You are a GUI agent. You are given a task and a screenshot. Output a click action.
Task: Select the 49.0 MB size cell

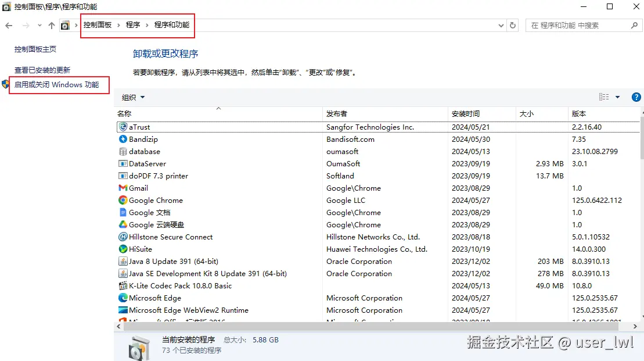549,286
